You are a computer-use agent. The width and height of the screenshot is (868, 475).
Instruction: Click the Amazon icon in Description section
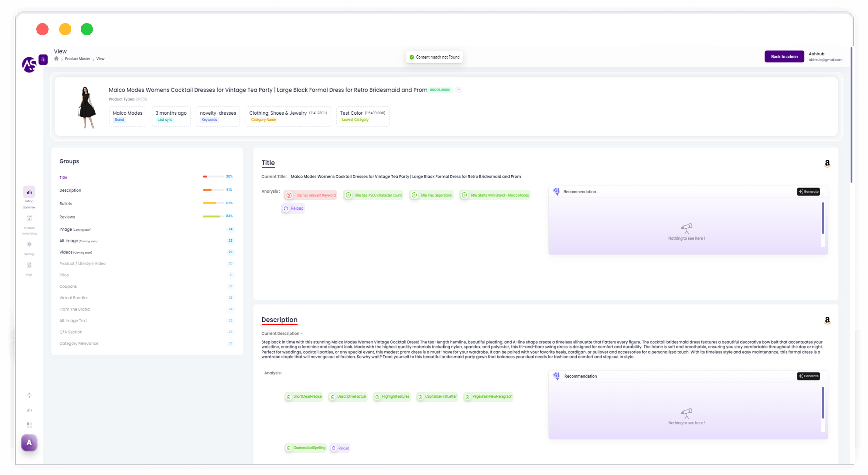827,320
